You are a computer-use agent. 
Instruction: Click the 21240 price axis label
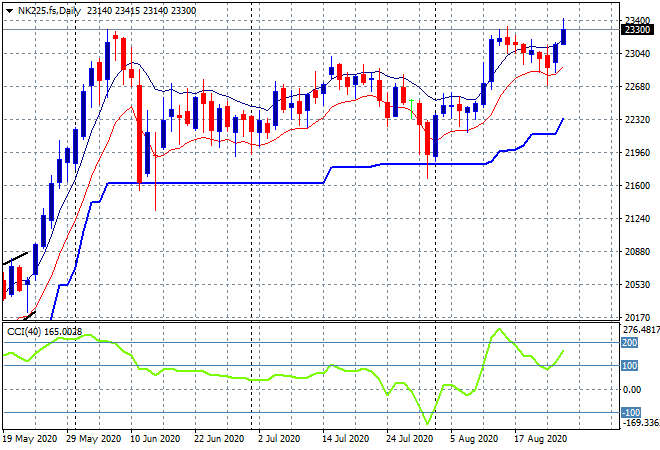(x=637, y=219)
